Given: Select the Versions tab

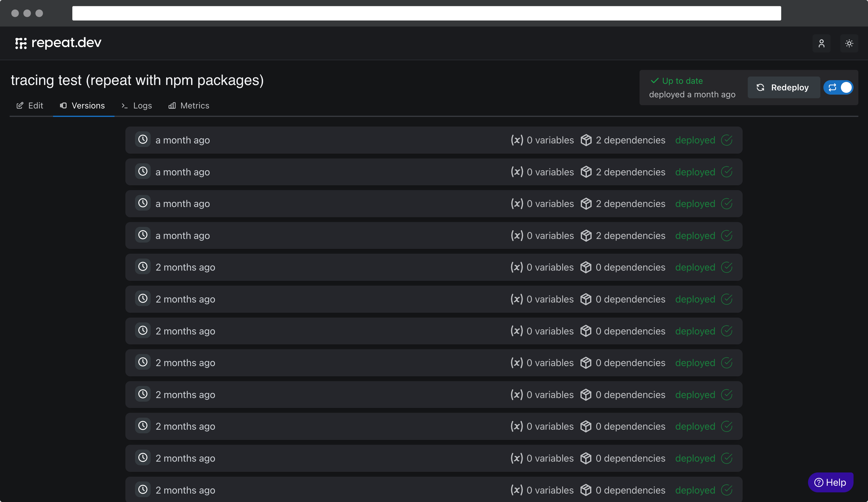Looking at the screenshot, I should click(x=83, y=106).
